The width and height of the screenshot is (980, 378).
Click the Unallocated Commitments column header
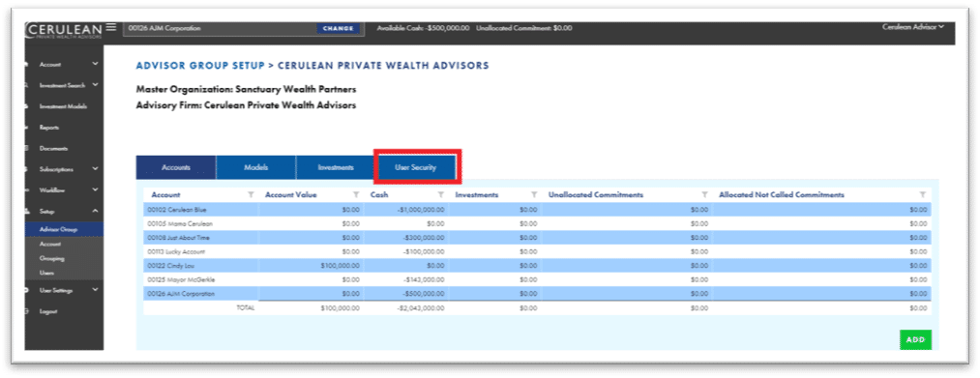pyautogui.click(x=596, y=195)
